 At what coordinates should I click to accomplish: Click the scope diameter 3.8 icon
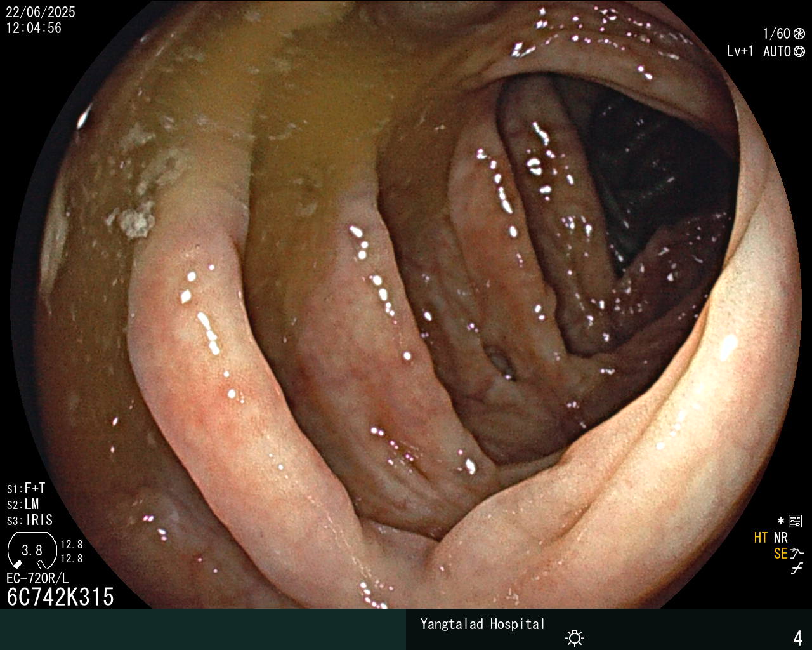(32, 550)
